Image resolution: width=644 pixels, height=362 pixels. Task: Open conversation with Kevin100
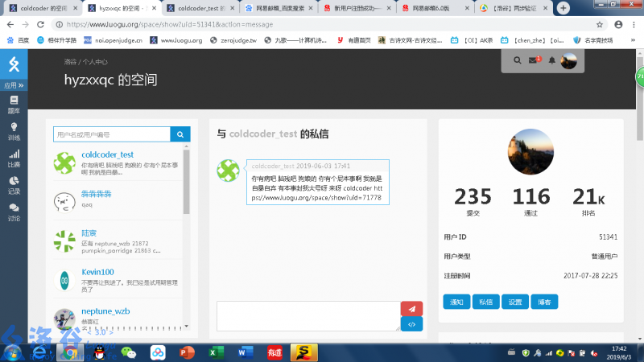click(97, 273)
